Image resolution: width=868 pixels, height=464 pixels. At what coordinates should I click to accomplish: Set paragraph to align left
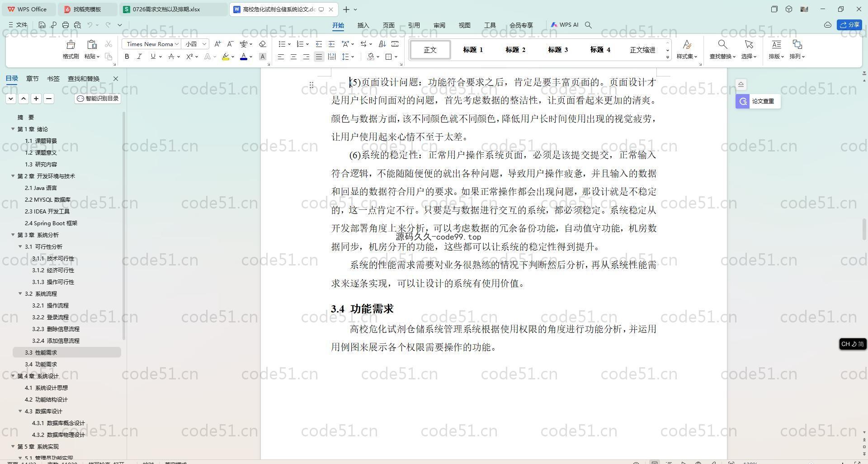click(x=281, y=57)
